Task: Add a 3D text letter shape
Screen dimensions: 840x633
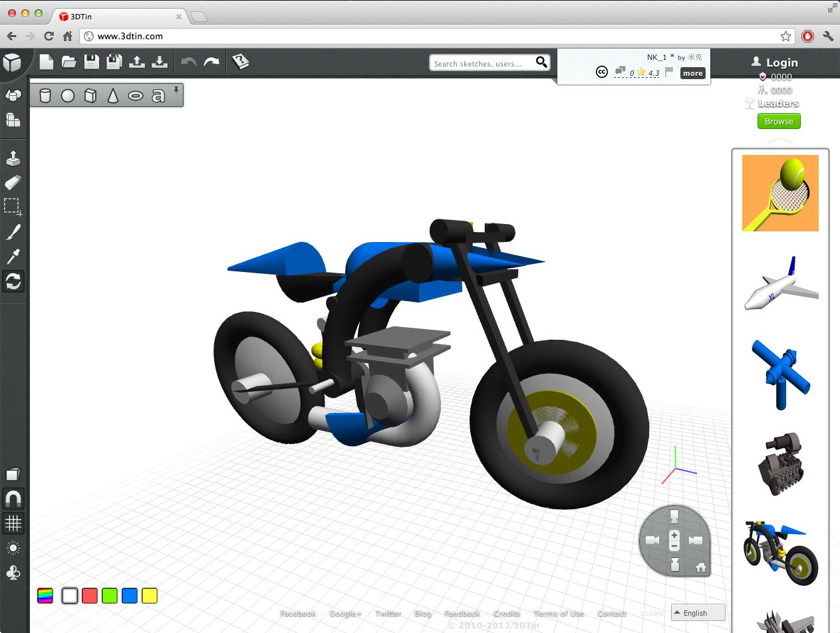Action: click(x=158, y=96)
